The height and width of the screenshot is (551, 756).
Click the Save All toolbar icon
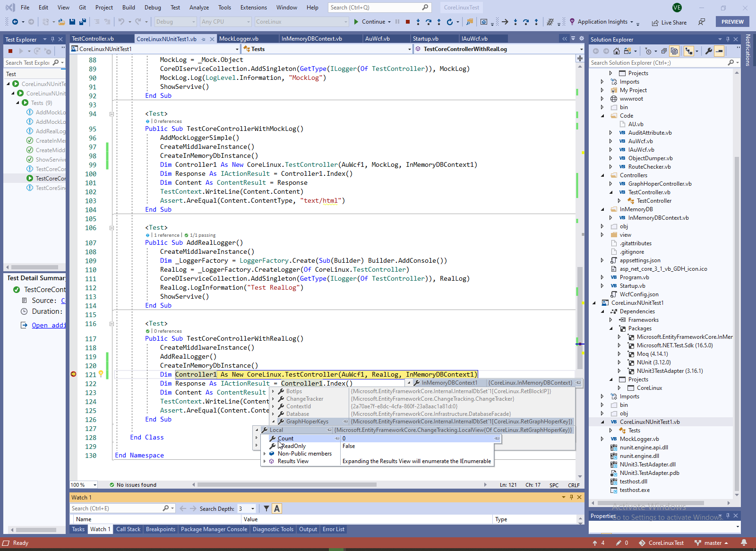pos(82,22)
